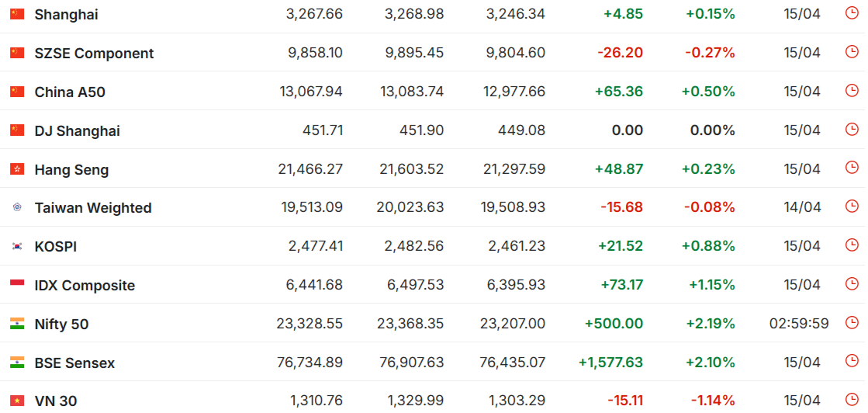Open the China A50 index link

click(x=70, y=92)
